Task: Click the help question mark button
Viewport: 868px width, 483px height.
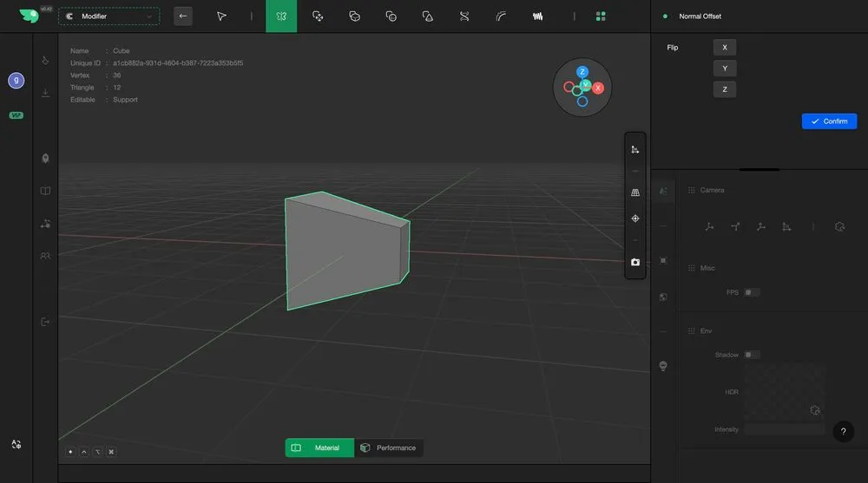Action: tap(843, 433)
